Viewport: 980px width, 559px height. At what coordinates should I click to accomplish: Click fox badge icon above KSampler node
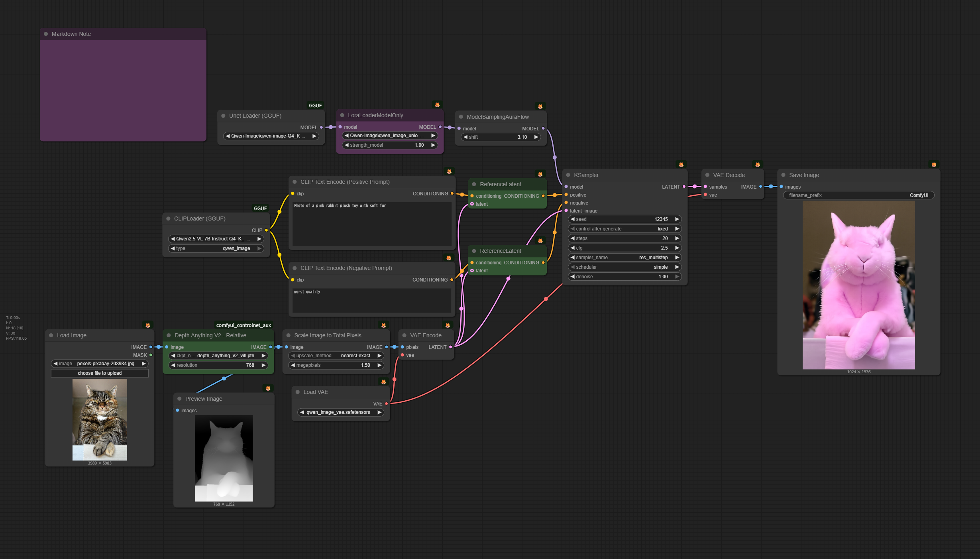click(681, 165)
